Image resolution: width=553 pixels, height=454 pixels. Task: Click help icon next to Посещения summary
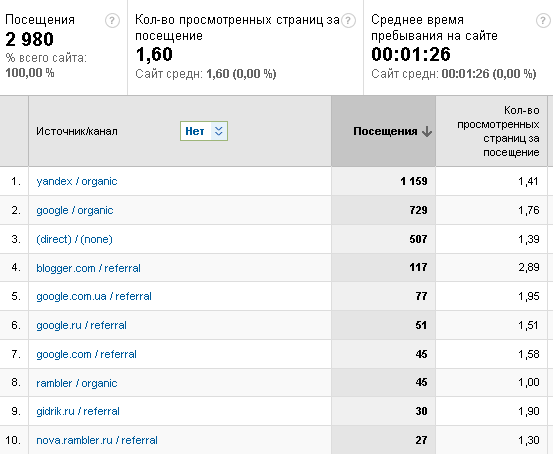tap(112, 20)
